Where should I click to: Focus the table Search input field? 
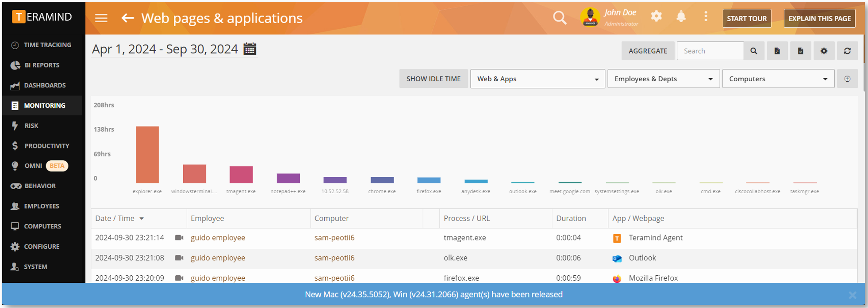click(x=710, y=51)
